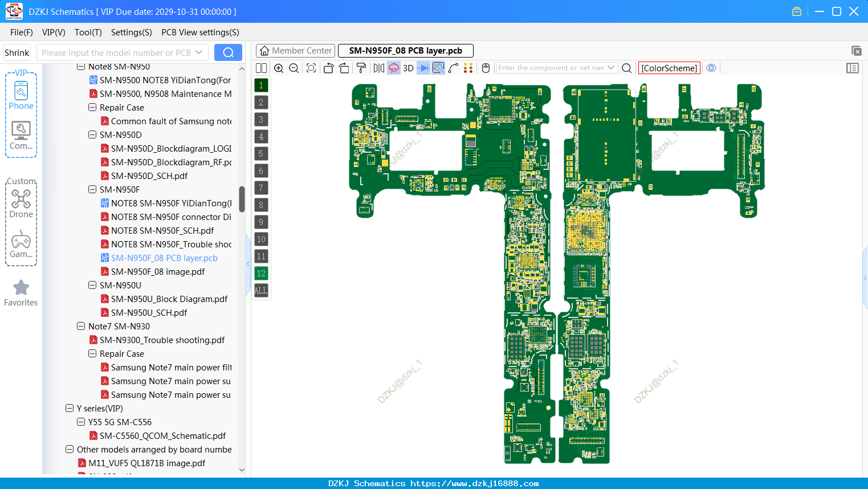Toggle the right side panel icon
The width and height of the screenshot is (868, 489).
pyautogui.click(x=853, y=68)
